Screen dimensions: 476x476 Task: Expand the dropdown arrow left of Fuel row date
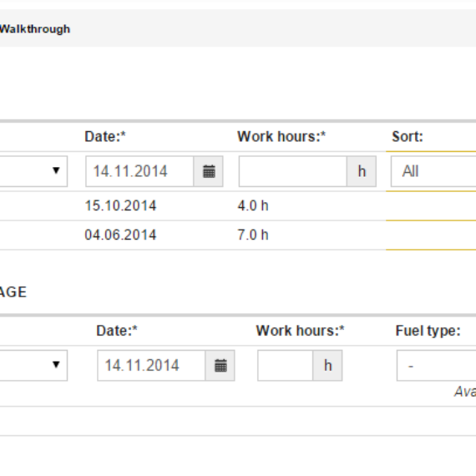(x=56, y=365)
